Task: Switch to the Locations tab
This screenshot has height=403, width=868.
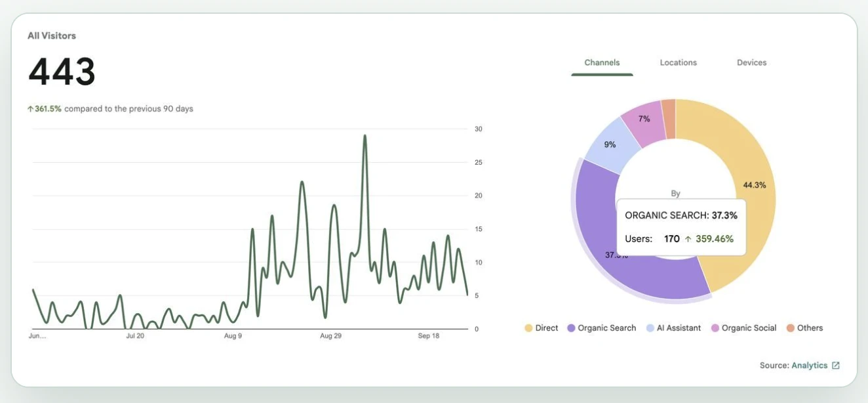Action: point(678,63)
